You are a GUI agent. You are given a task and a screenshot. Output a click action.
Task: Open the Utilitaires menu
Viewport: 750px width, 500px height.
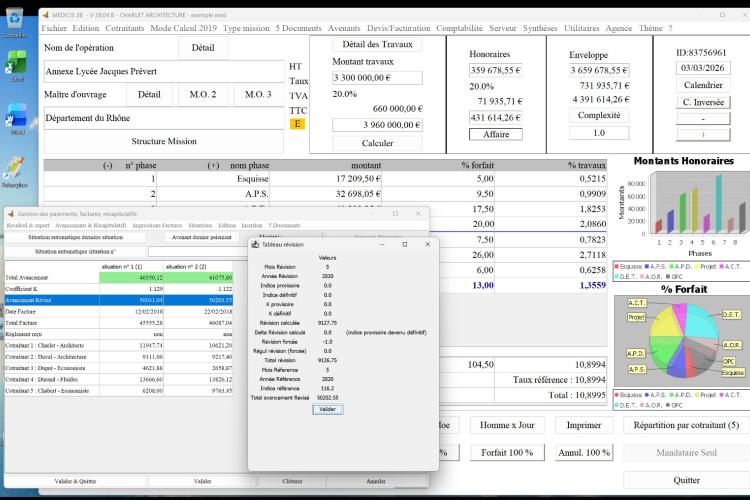pyautogui.click(x=581, y=28)
